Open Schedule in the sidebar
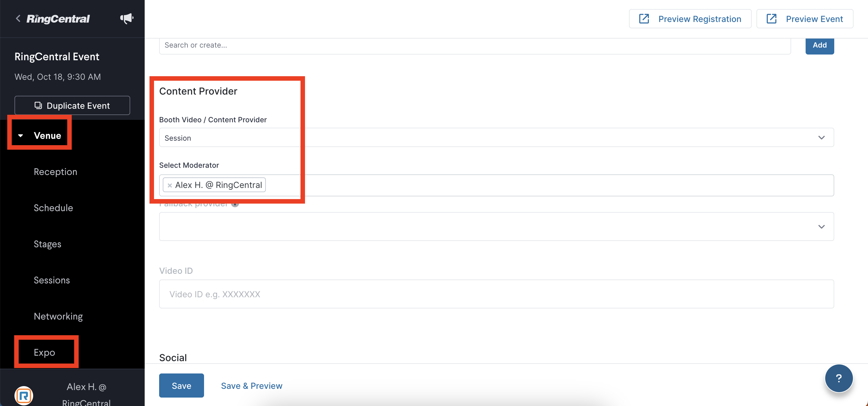Screen dimensions: 868x406 pos(53,208)
